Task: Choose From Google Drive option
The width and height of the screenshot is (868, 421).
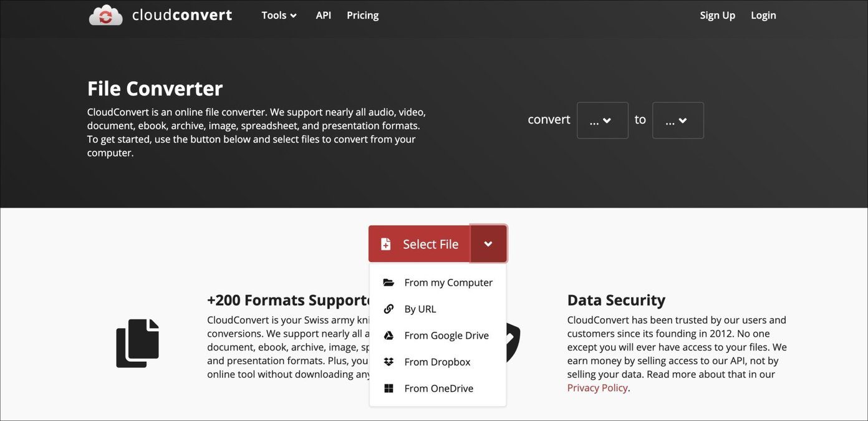Action: 438,336
